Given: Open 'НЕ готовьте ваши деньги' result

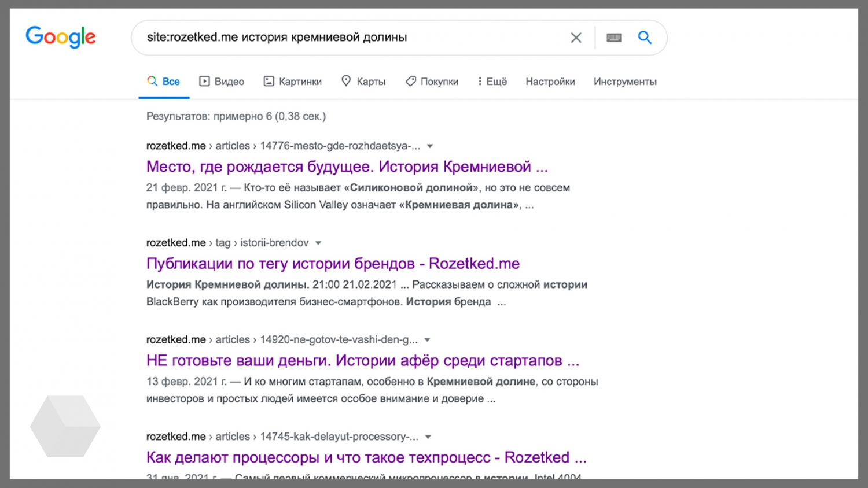Looking at the screenshot, I should click(362, 361).
